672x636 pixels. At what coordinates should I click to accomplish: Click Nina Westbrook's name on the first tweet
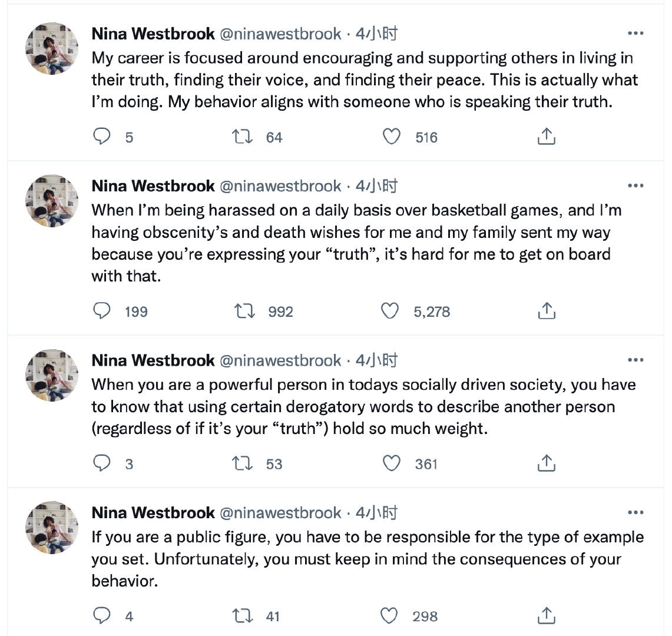click(x=153, y=34)
